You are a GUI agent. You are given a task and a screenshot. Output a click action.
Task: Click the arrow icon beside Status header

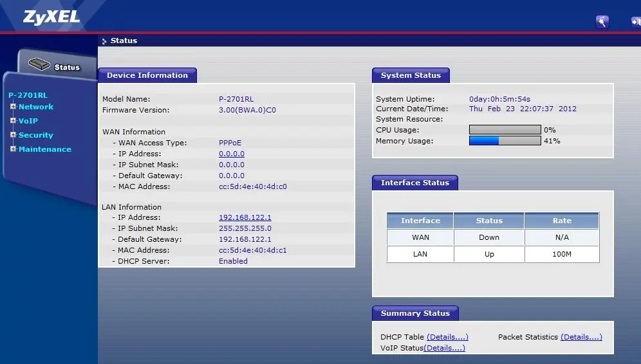[104, 41]
